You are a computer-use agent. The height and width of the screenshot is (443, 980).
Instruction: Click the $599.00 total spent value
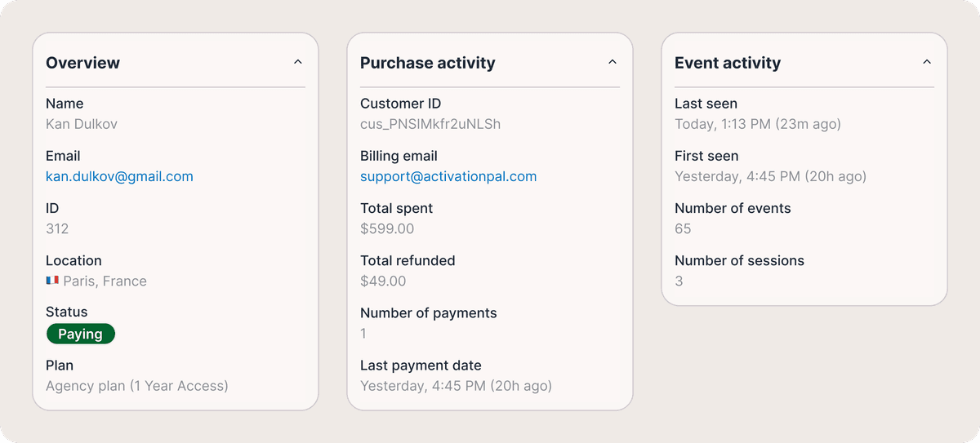387,228
